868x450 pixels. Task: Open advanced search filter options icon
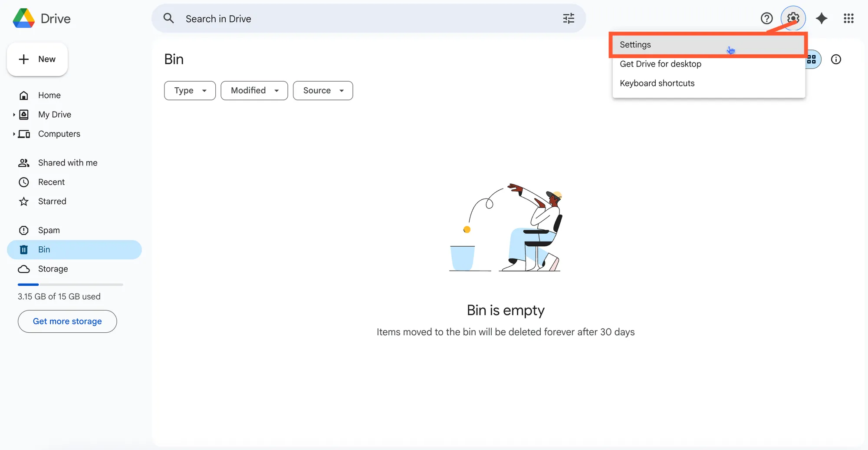click(568, 18)
